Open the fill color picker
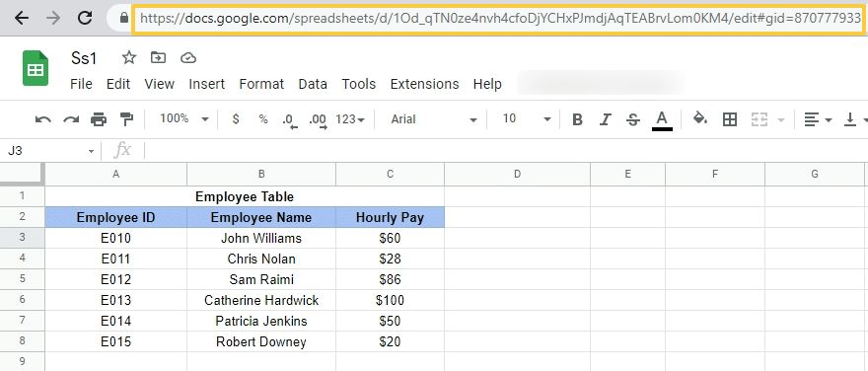The height and width of the screenshot is (371, 868). point(701,119)
